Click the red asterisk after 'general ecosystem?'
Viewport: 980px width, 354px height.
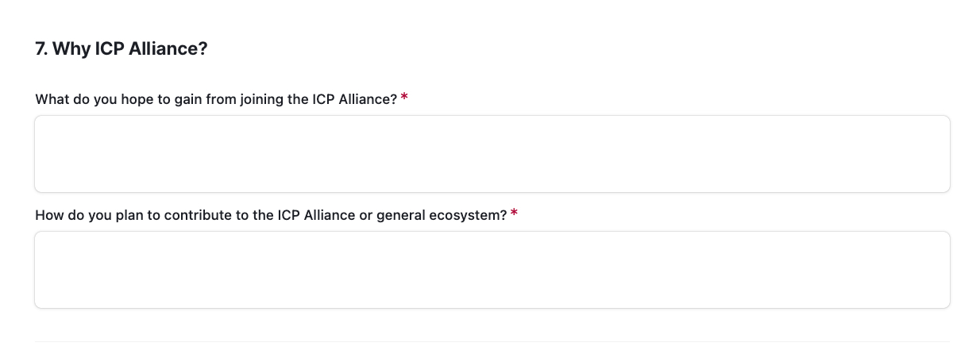514,214
